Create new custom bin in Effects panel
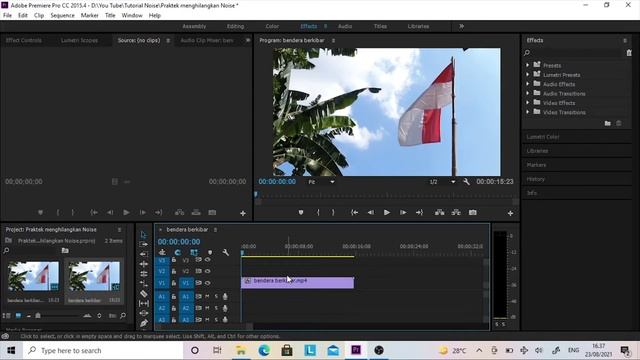 point(607,123)
